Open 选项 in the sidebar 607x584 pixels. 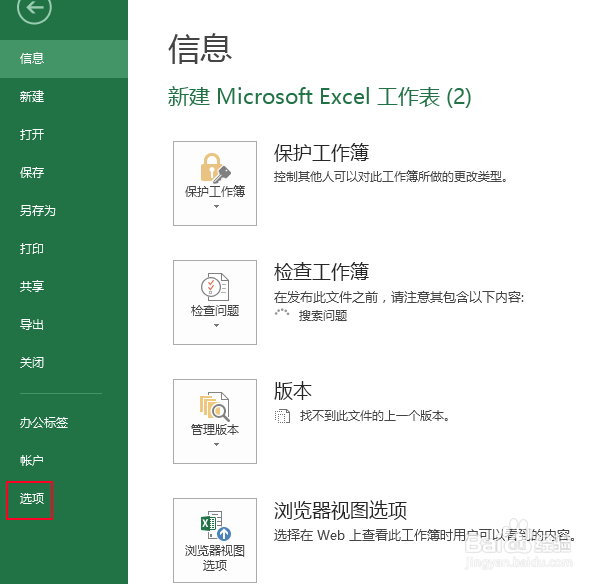pyautogui.click(x=32, y=498)
